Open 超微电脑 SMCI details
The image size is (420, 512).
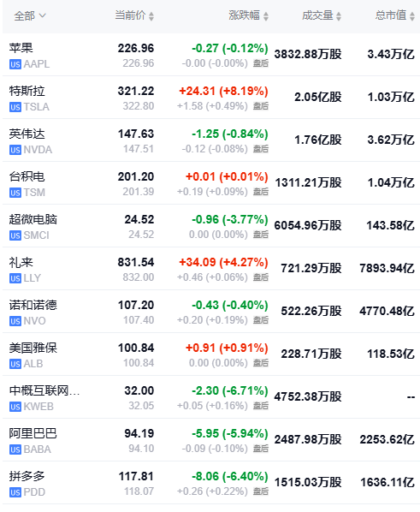211,226
